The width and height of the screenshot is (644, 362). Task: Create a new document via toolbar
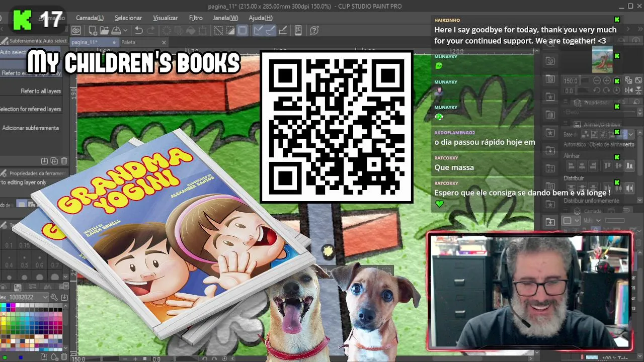93,31
